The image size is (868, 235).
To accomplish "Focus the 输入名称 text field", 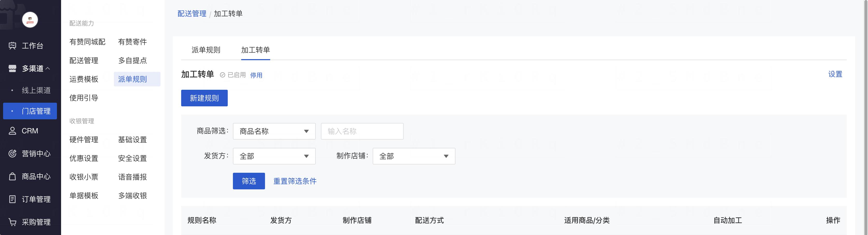I will [x=362, y=131].
